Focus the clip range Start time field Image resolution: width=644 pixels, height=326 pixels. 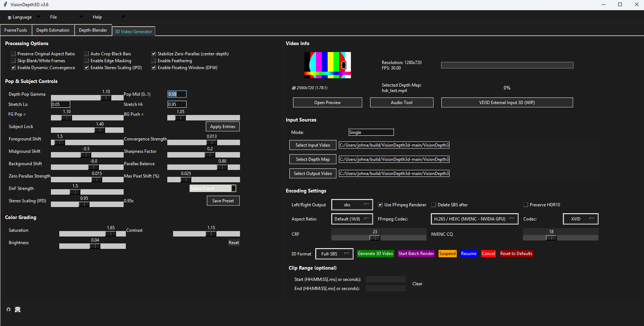(x=385, y=279)
